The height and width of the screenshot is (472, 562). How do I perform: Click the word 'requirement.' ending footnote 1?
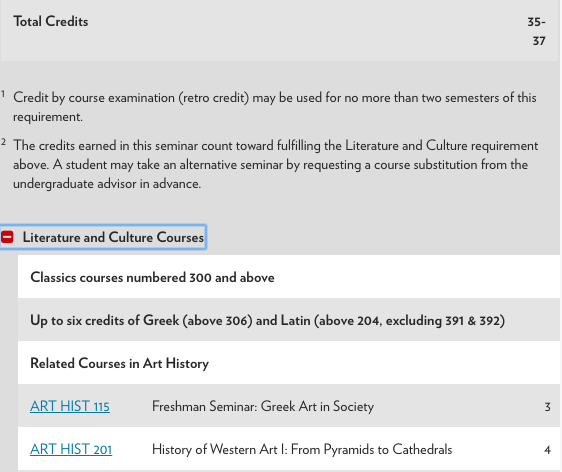[48, 117]
